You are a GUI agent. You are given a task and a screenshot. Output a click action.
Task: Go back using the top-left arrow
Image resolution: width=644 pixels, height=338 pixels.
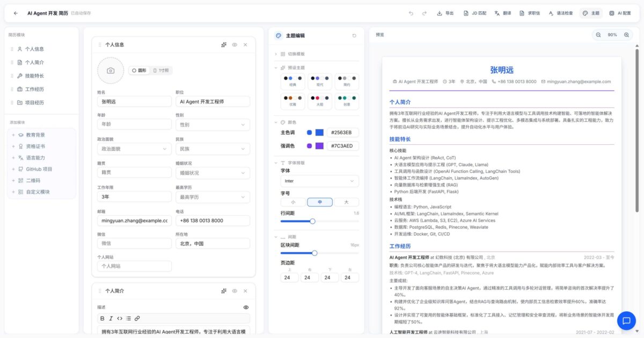click(16, 13)
